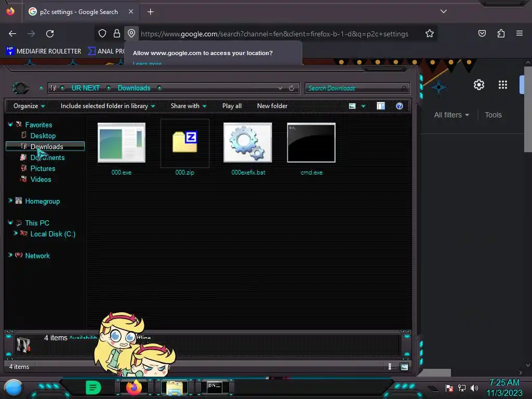Image resolution: width=532 pixels, height=399 pixels.
Task: Select Videos in Favorites
Action: point(41,179)
